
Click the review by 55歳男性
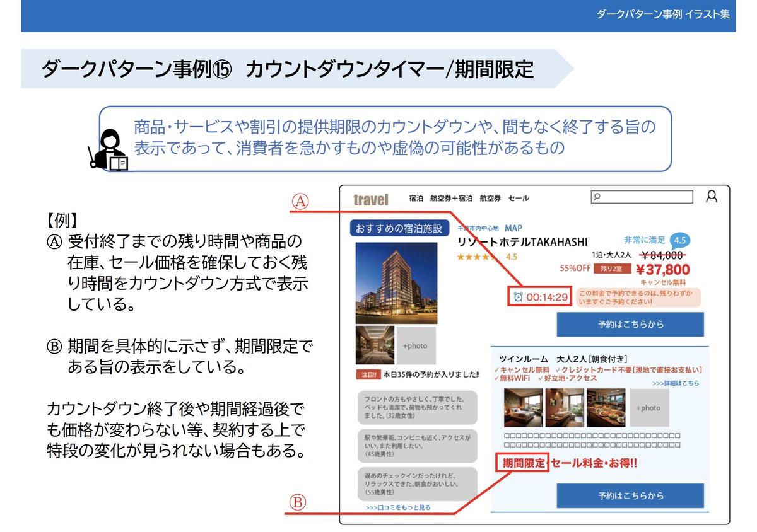[x=416, y=483]
